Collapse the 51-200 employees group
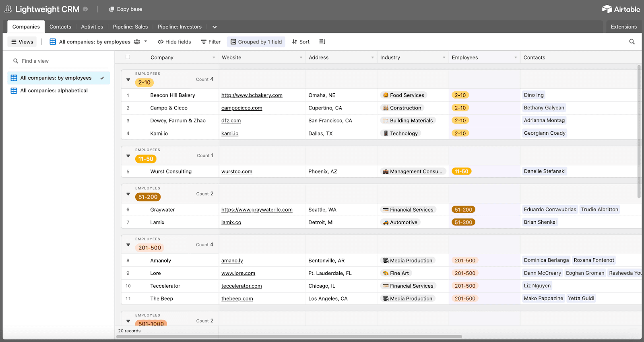Image resolution: width=644 pixels, height=342 pixels. tap(128, 194)
